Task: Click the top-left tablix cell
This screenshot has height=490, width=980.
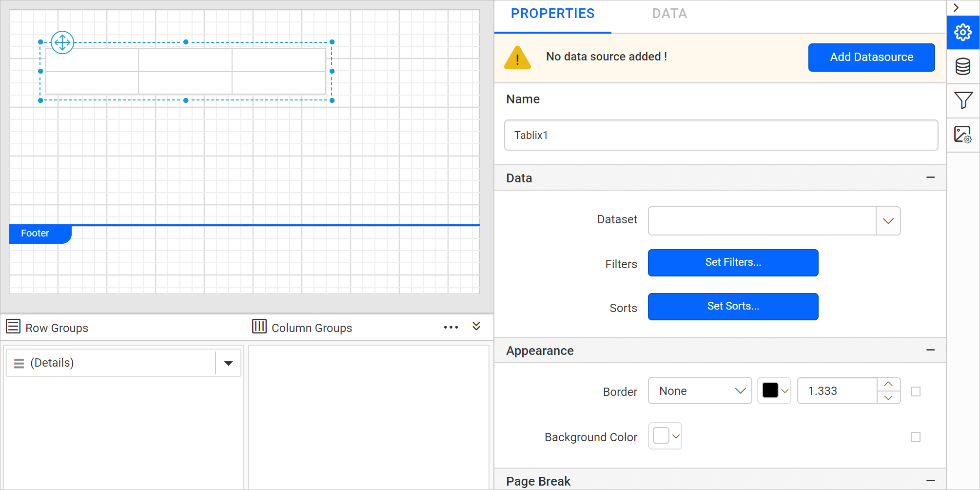Action: point(92,60)
